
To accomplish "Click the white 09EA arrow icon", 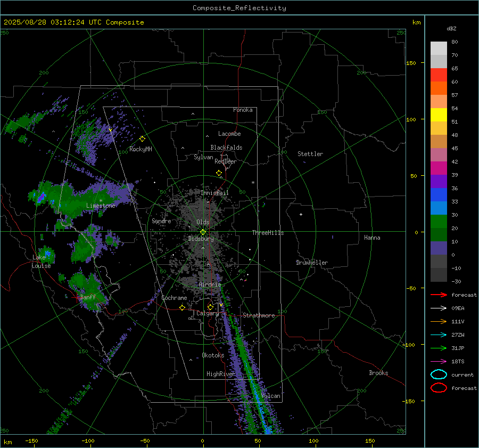I will [x=439, y=308].
